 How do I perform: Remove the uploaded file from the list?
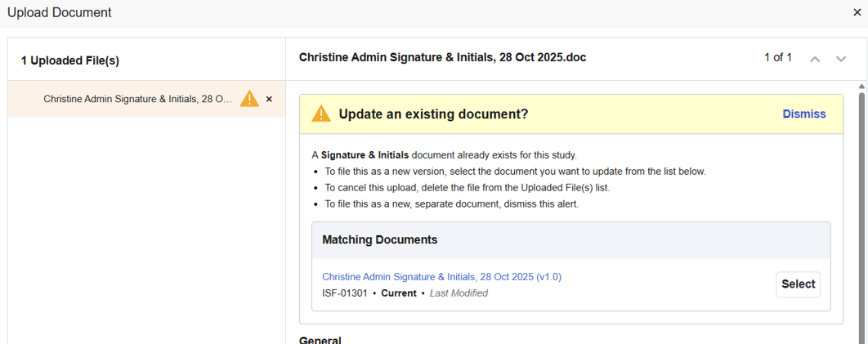click(269, 100)
